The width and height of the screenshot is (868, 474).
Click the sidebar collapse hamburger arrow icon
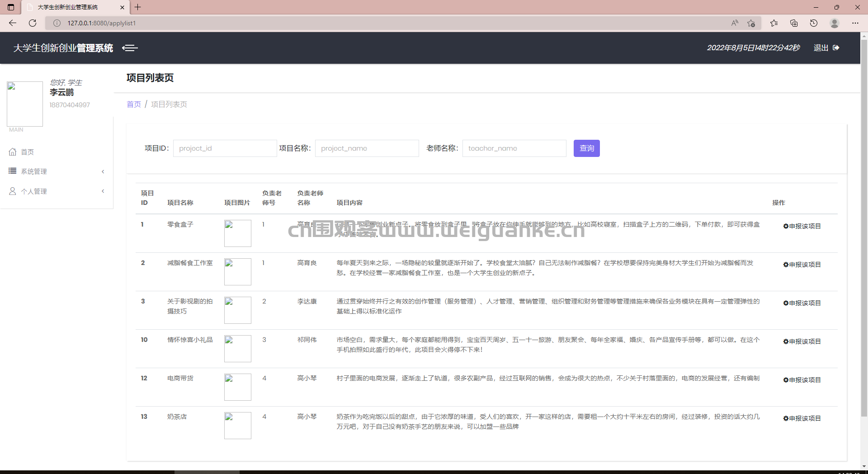[130, 48]
